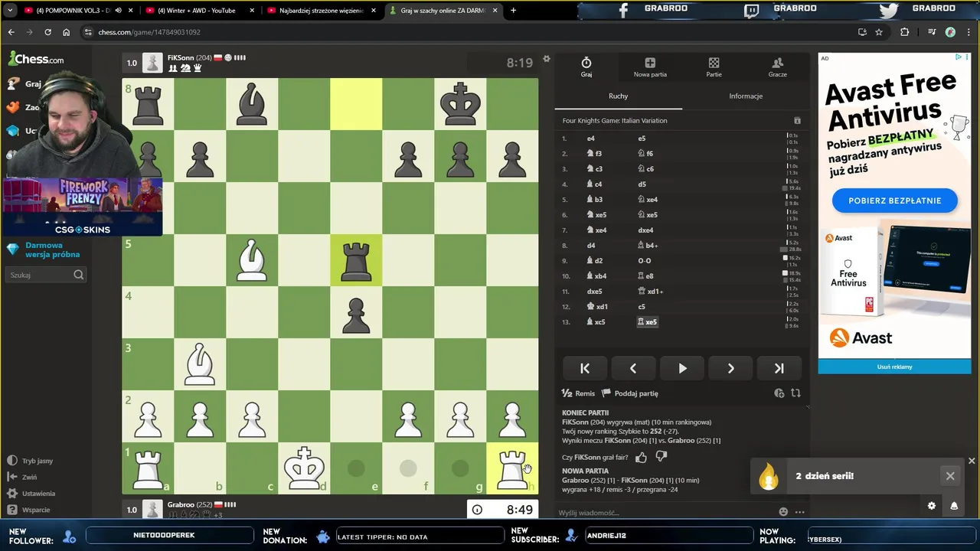Click the white king on d1
980x551 pixels.
pyautogui.click(x=304, y=468)
